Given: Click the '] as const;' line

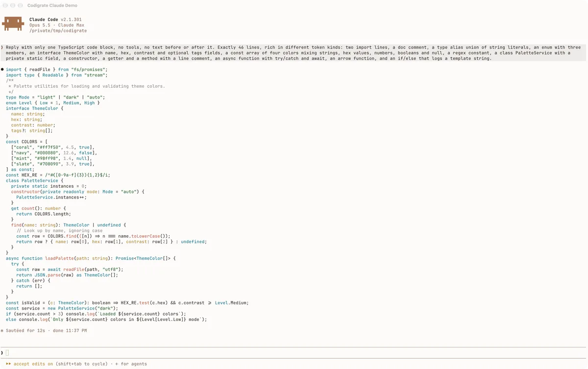Looking at the screenshot, I should (20, 170).
